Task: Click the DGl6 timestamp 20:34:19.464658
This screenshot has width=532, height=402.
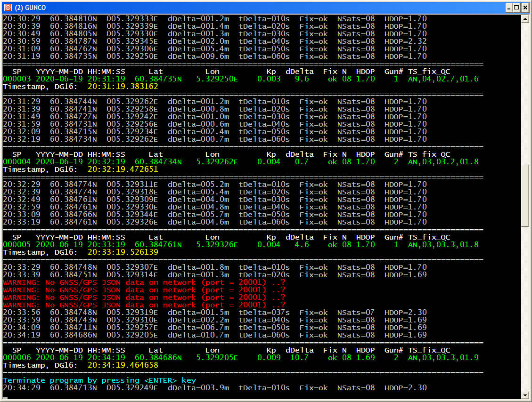Action: point(123,365)
